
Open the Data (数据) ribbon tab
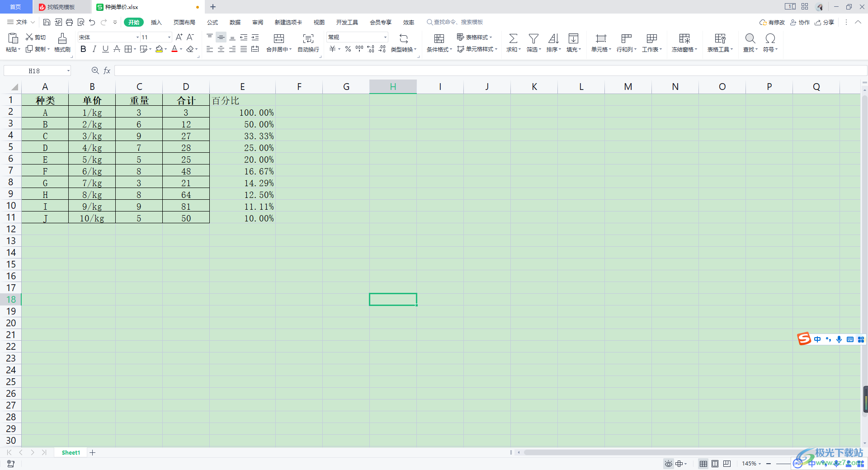click(x=235, y=22)
